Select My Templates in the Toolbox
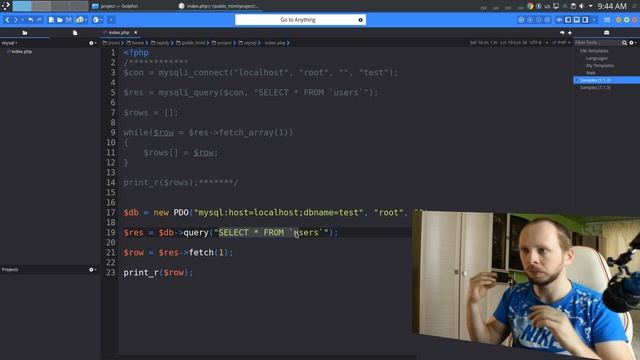This screenshot has height=360, width=640. pos(600,65)
